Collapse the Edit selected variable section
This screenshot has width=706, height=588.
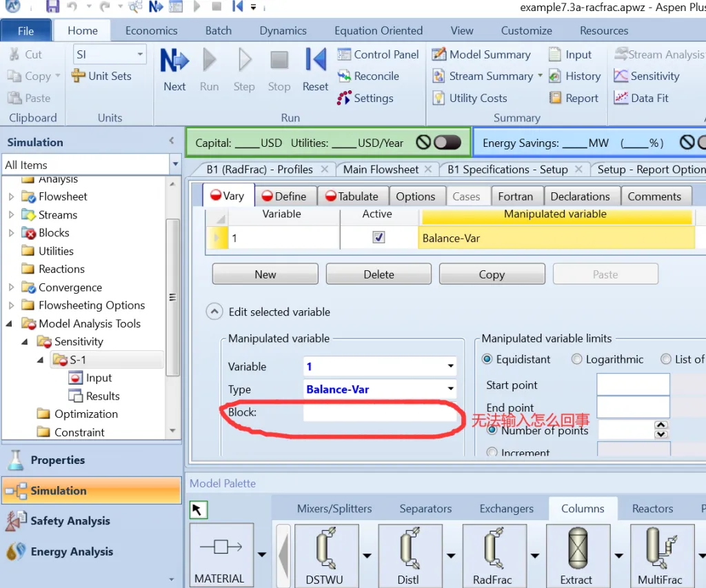coord(214,312)
